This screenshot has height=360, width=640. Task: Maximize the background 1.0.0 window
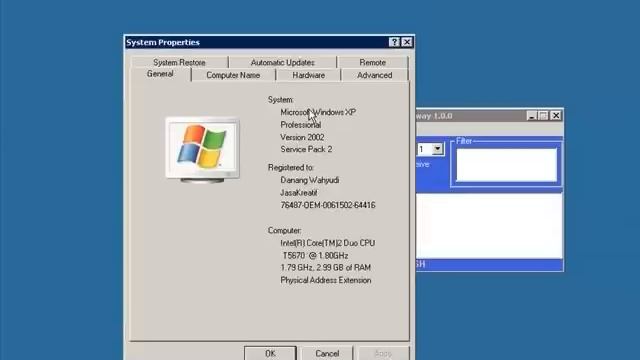click(x=543, y=116)
